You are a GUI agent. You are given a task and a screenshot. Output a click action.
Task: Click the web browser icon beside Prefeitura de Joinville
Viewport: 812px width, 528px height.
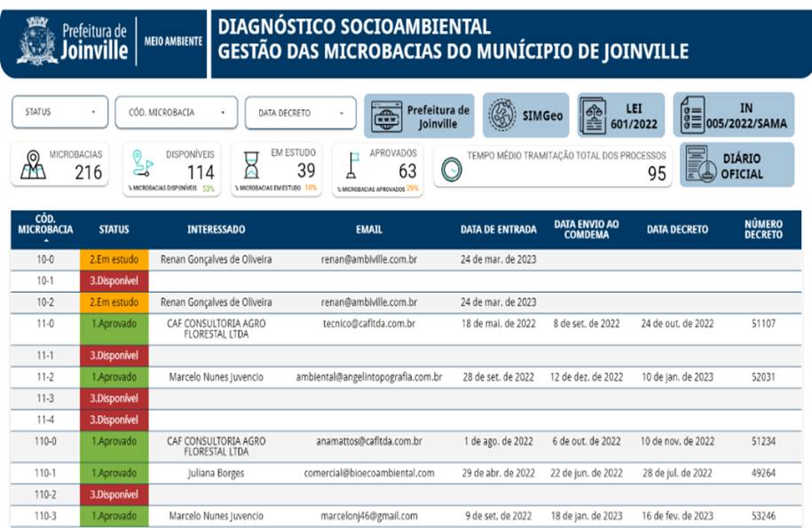pyautogui.click(x=385, y=115)
